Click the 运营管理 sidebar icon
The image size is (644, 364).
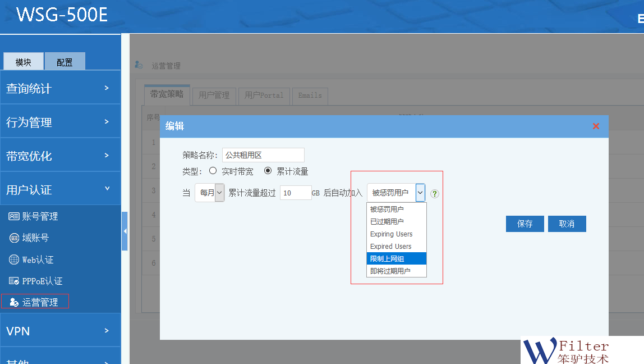(14, 302)
